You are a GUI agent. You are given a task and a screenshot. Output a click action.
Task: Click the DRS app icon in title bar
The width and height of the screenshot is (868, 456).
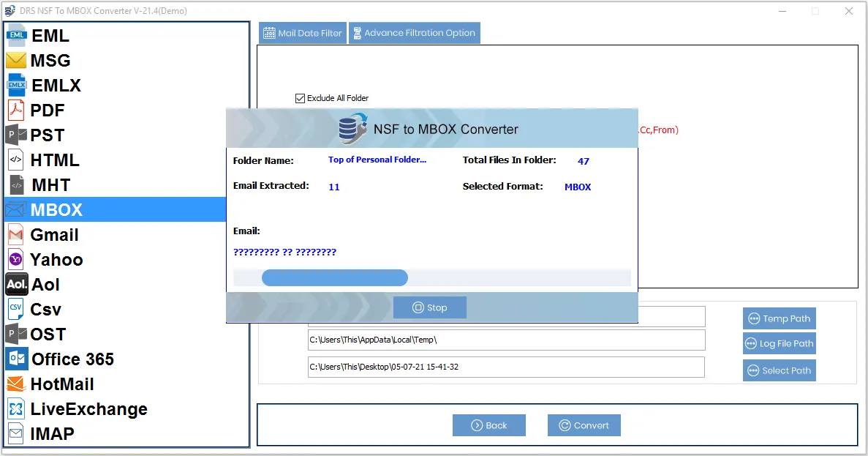[10, 10]
